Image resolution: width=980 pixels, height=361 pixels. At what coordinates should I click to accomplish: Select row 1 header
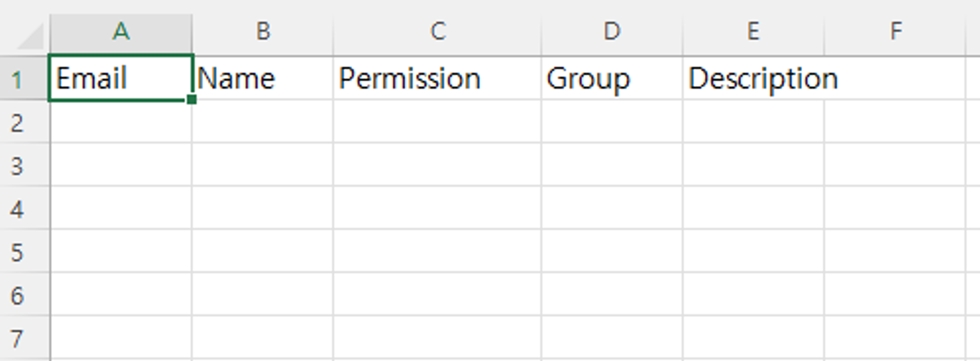pyautogui.click(x=18, y=79)
